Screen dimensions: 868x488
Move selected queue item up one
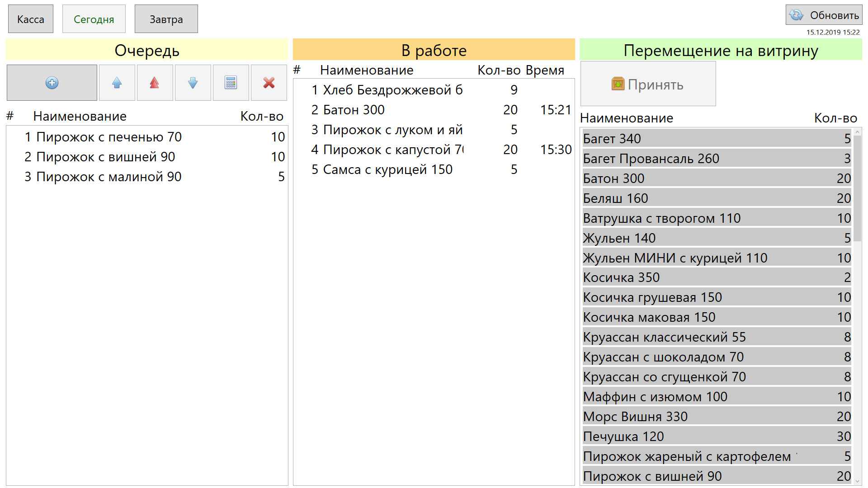coord(117,83)
